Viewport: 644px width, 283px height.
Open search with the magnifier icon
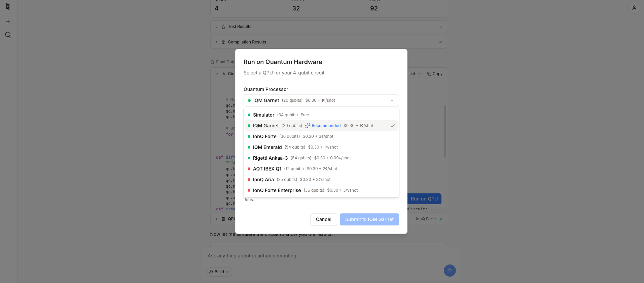8,35
